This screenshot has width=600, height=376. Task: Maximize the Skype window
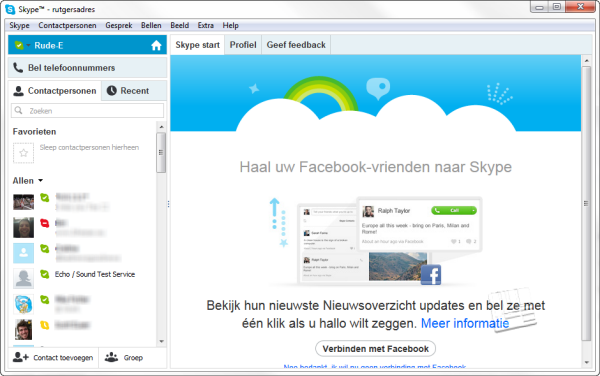557,7
